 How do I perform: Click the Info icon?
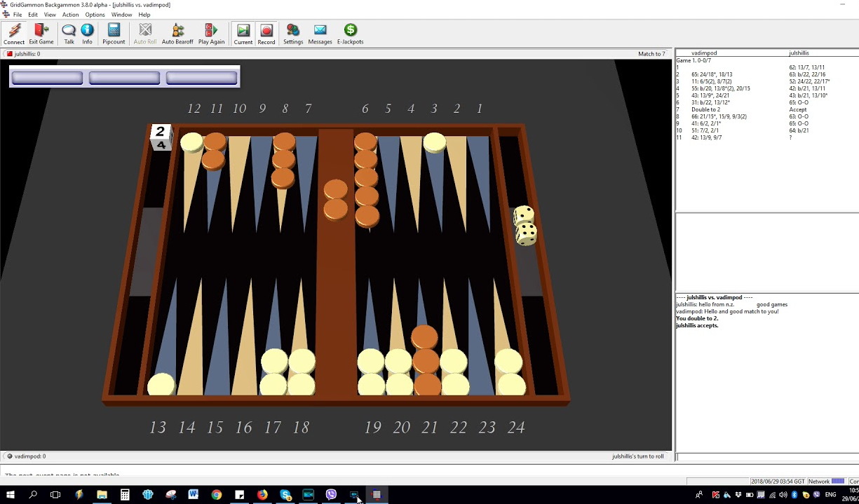click(x=87, y=32)
